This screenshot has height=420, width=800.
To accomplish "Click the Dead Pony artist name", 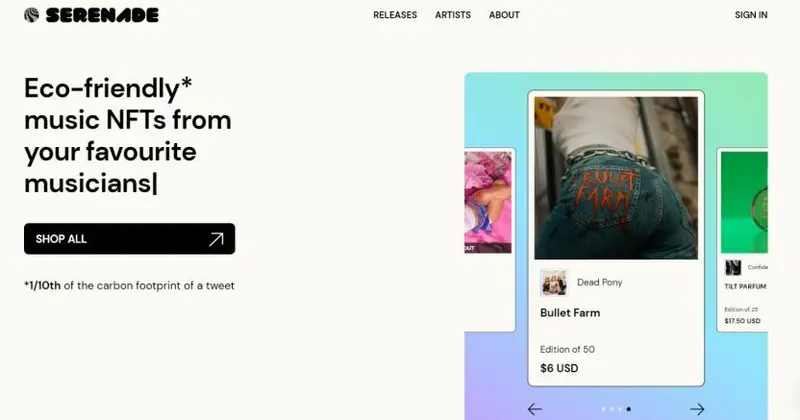I will pos(599,282).
